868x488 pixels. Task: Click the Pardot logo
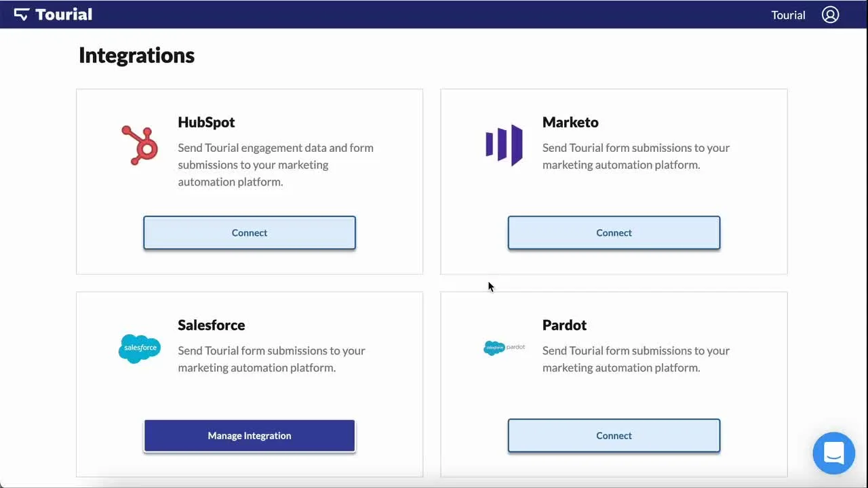point(505,348)
